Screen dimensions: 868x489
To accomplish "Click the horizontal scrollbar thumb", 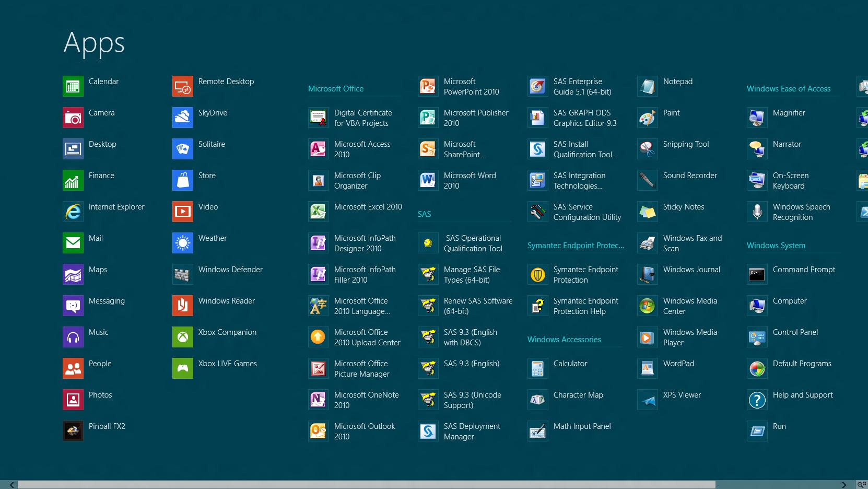I will coord(366,485).
